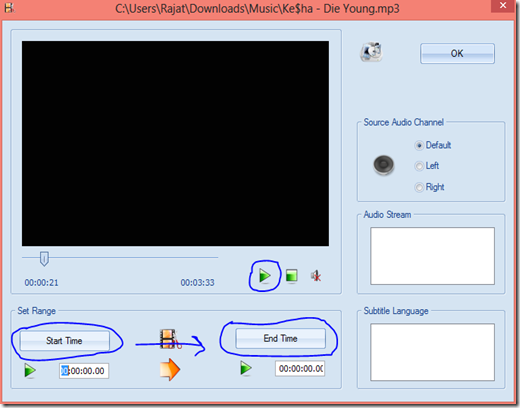Click the start time input field
Viewport: 520px width, 408px height.
coord(84,371)
